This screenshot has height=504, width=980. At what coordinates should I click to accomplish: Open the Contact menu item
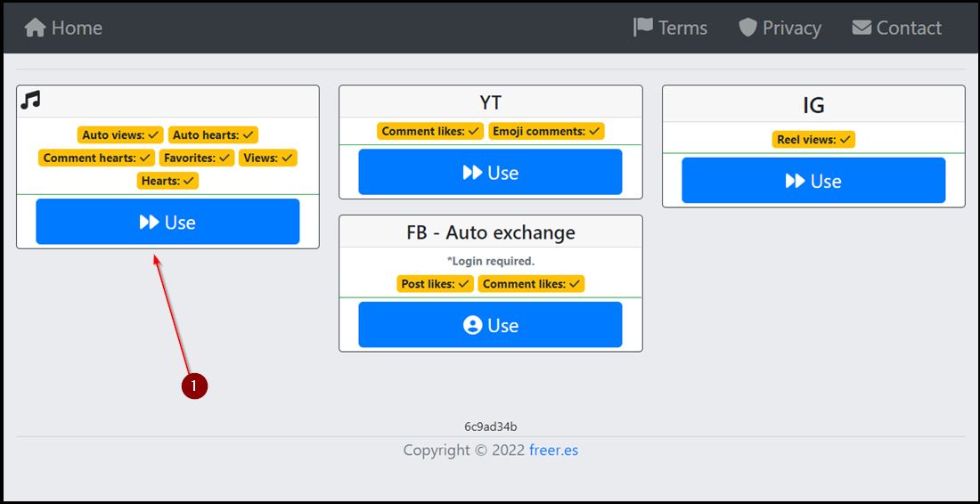coord(897,28)
